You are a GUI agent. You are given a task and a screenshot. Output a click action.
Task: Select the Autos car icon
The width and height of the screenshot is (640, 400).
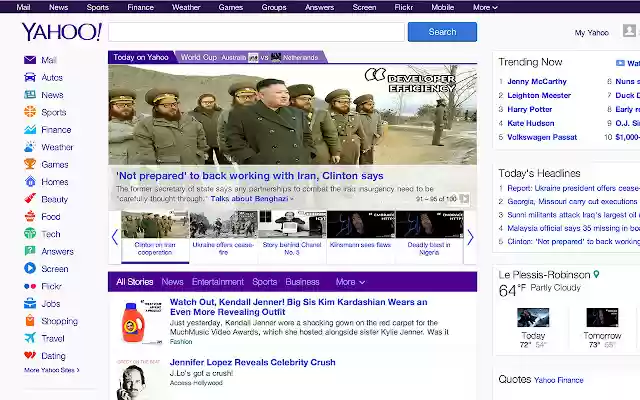[x=30, y=77]
